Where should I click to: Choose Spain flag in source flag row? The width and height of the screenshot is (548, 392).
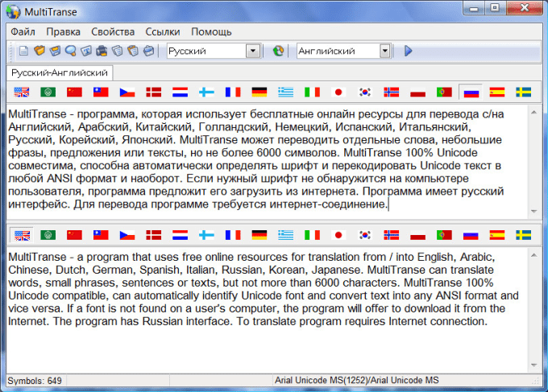click(x=497, y=92)
